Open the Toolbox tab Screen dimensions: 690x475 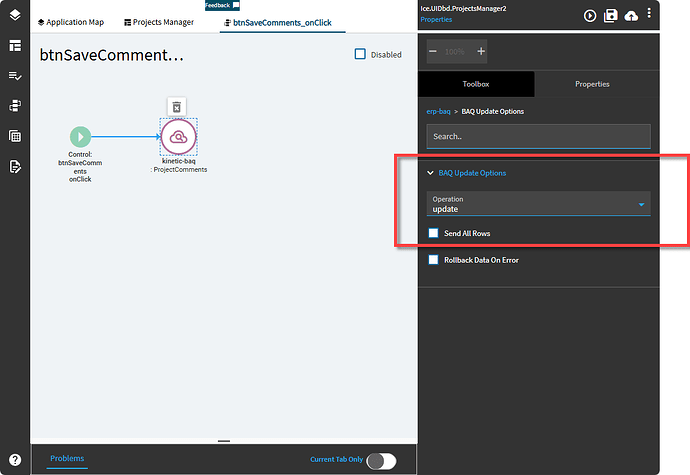pos(476,84)
